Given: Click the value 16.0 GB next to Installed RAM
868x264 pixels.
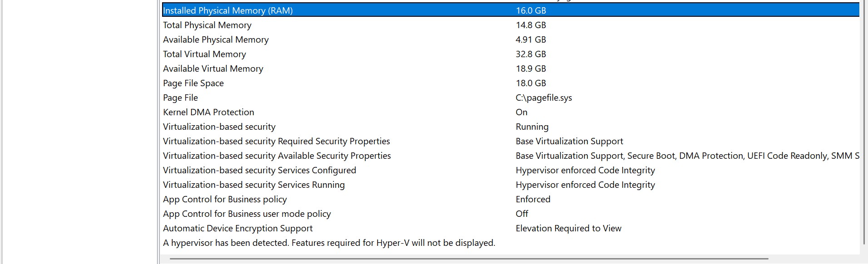Looking at the screenshot, I should 530,10.
